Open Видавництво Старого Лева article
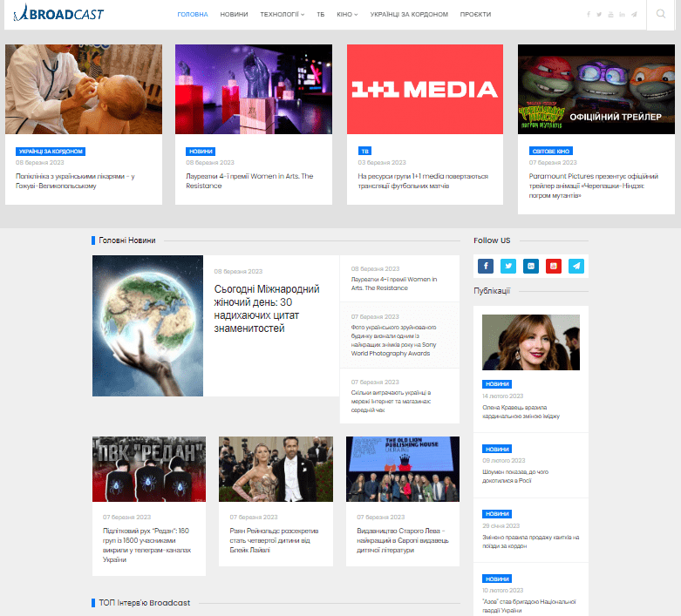 pos(403,540)
